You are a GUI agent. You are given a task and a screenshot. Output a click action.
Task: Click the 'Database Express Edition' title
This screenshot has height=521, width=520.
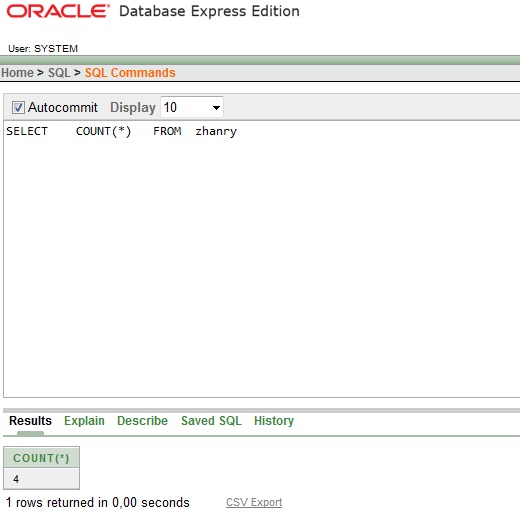tap(209, 11)
